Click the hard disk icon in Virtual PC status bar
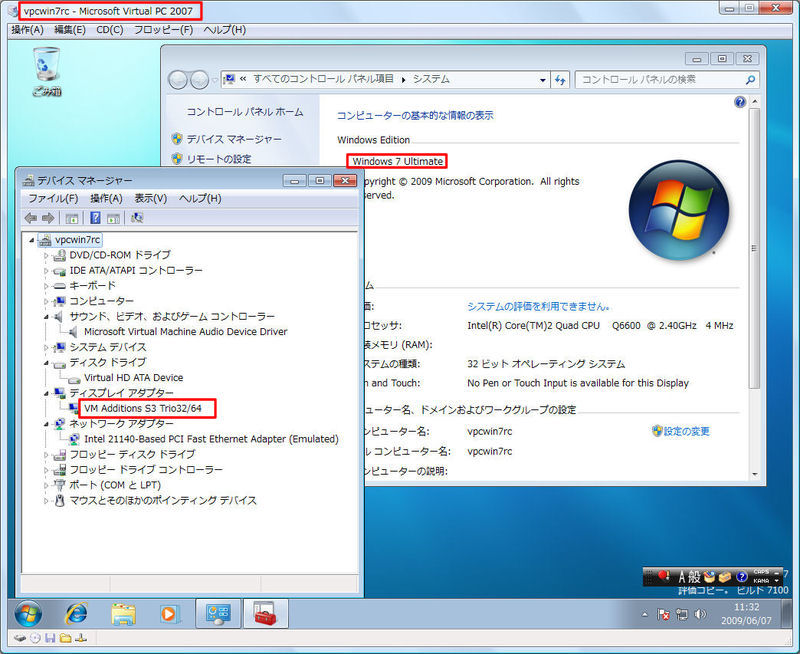The height and width of the screenshot is (654, 800). click(20, 638)
